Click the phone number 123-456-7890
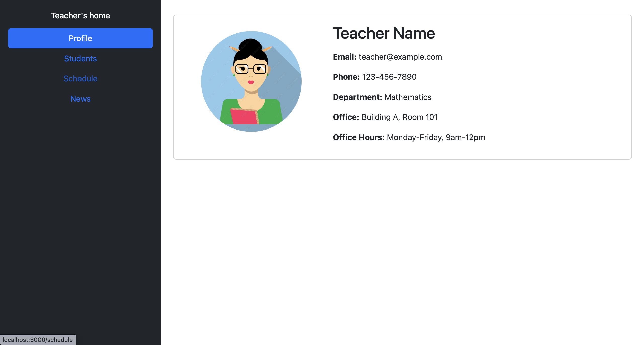644x345 pixels. [x=389, y=77]
